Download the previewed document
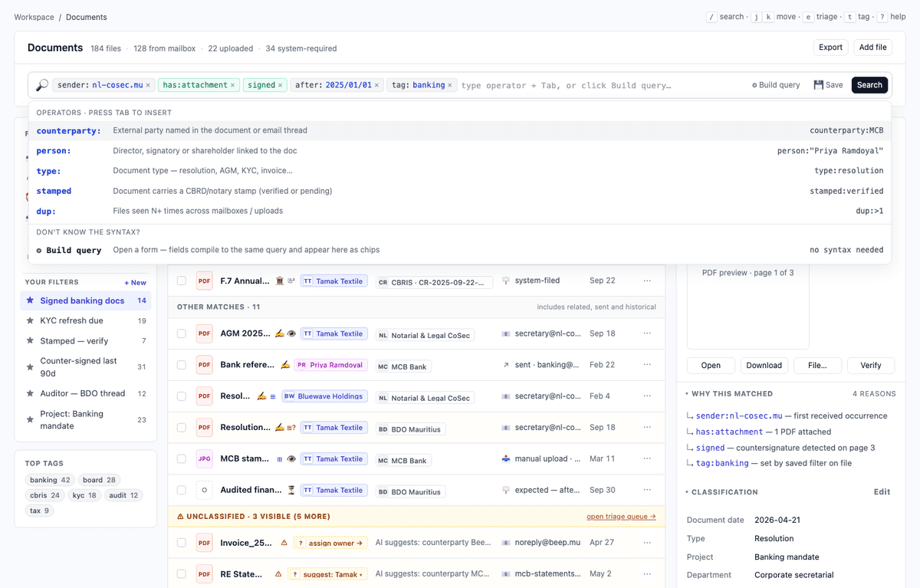 [764, 366]
